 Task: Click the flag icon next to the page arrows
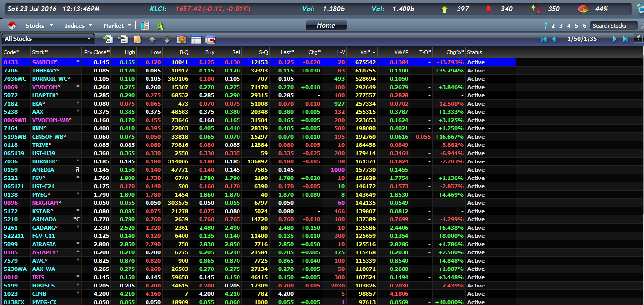pyautogui.click(x=638, y=38)
